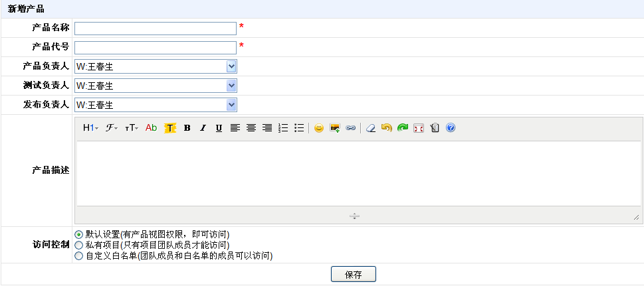Insert a hyperlink
The image size is (644, 286).
350,128
